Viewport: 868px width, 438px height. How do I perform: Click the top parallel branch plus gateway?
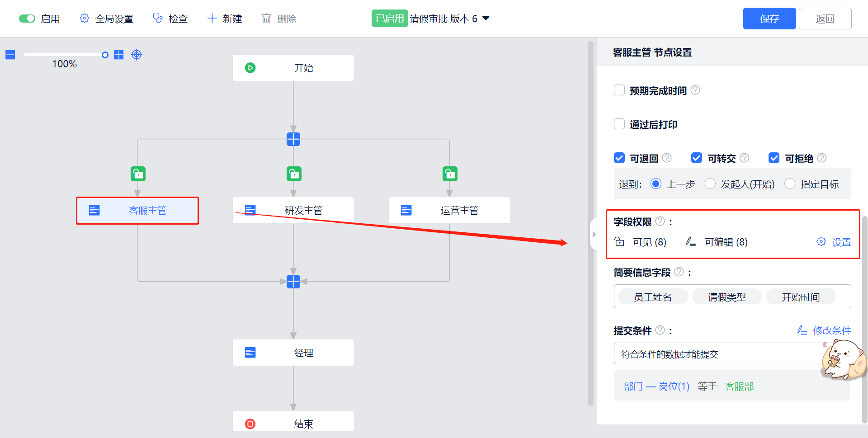(x=293, y=139)
